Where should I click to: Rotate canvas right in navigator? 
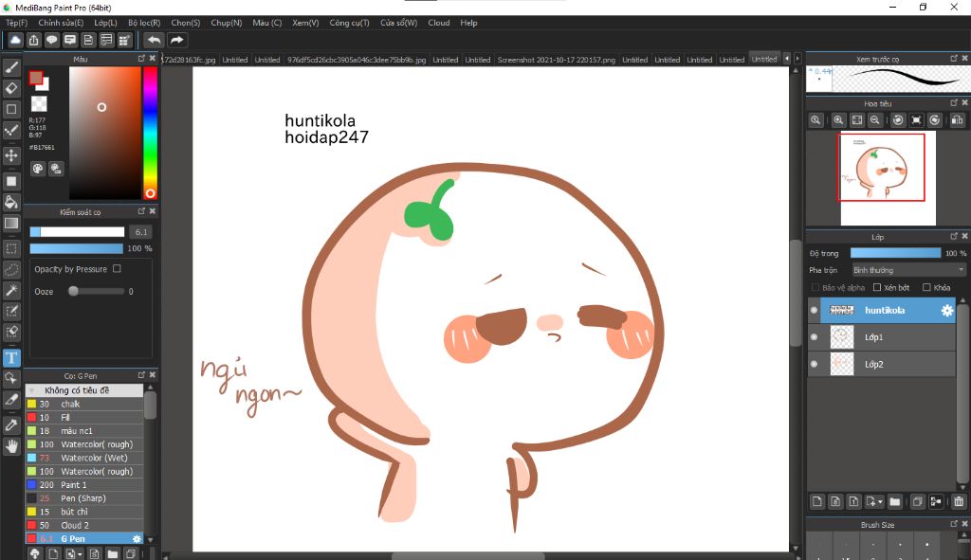point(934,120)
